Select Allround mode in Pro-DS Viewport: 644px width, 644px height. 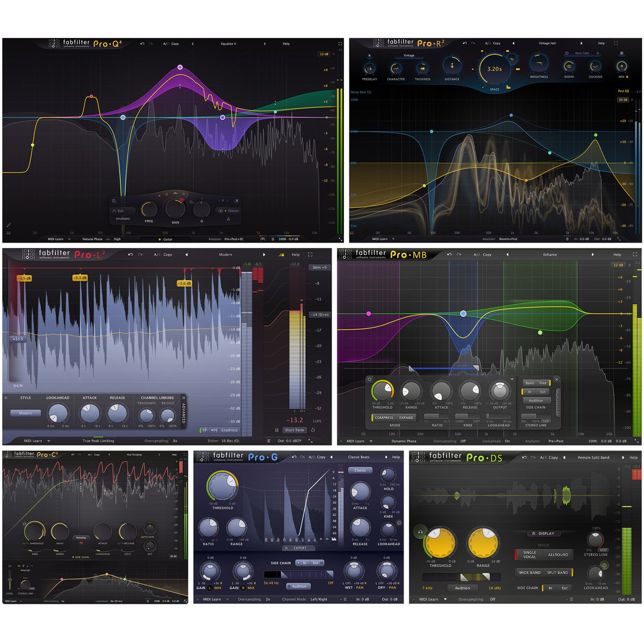point(558,554)
